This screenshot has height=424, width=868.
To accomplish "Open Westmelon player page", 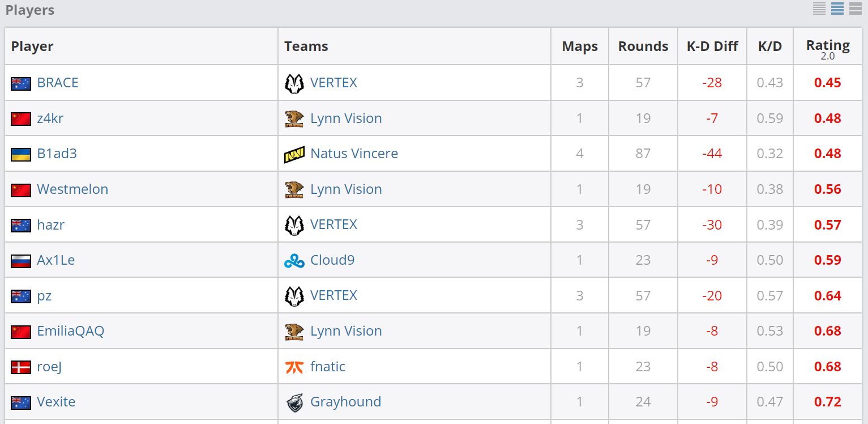I will click(x=72, y=189).
